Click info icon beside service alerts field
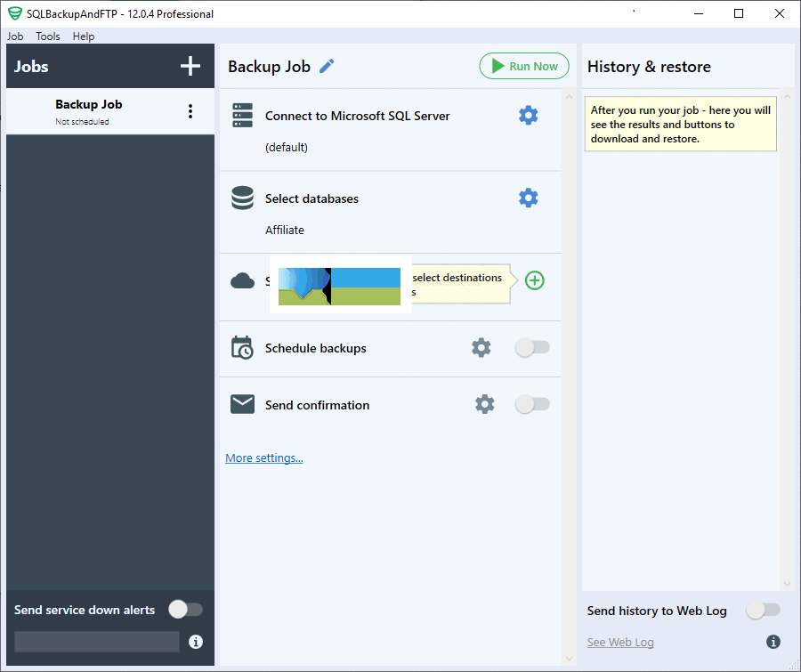This screenshot has height=672, width=801. click(x=196, y=642)
